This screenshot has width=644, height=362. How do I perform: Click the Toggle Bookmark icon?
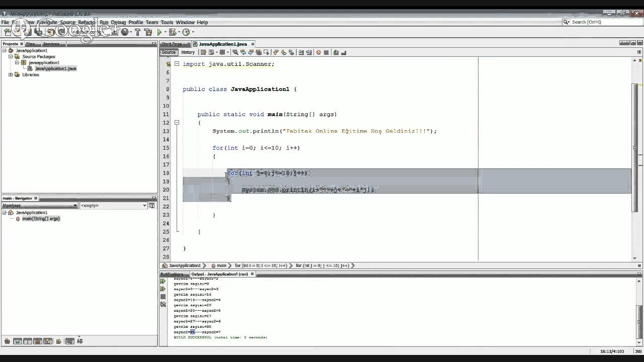(291, 52)
